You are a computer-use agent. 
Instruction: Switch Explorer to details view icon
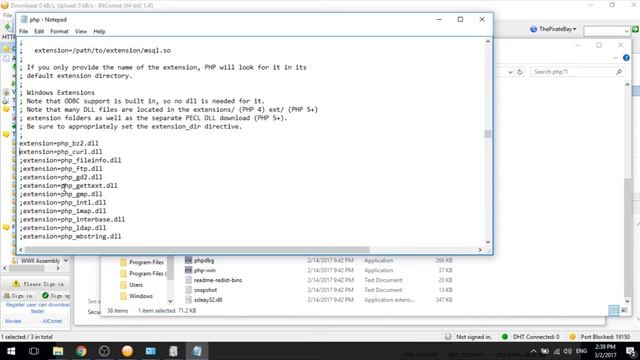click(x=613, y=311)
